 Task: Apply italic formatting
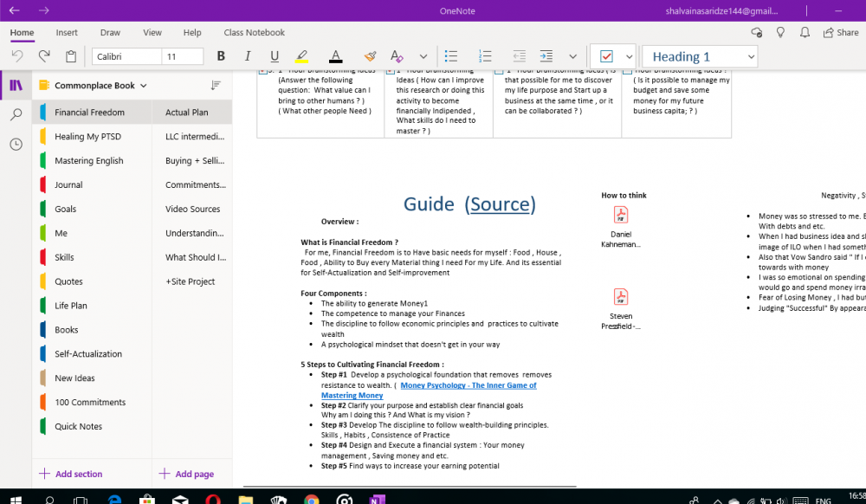pos(248,56)
